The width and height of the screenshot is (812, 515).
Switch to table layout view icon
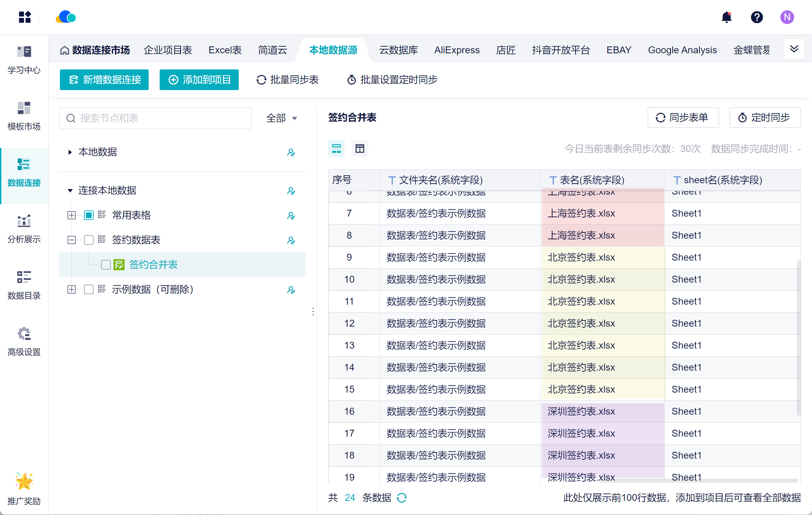tap(360, 149)
